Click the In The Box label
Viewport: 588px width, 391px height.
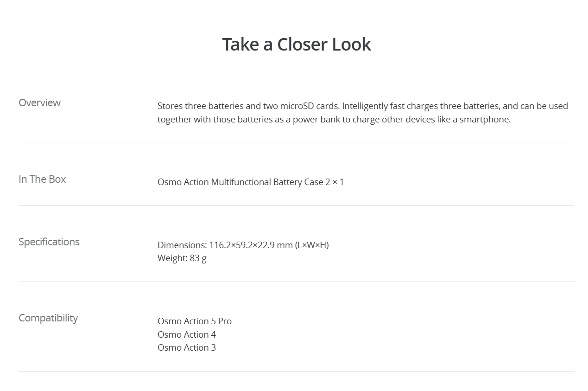(42, 179)
